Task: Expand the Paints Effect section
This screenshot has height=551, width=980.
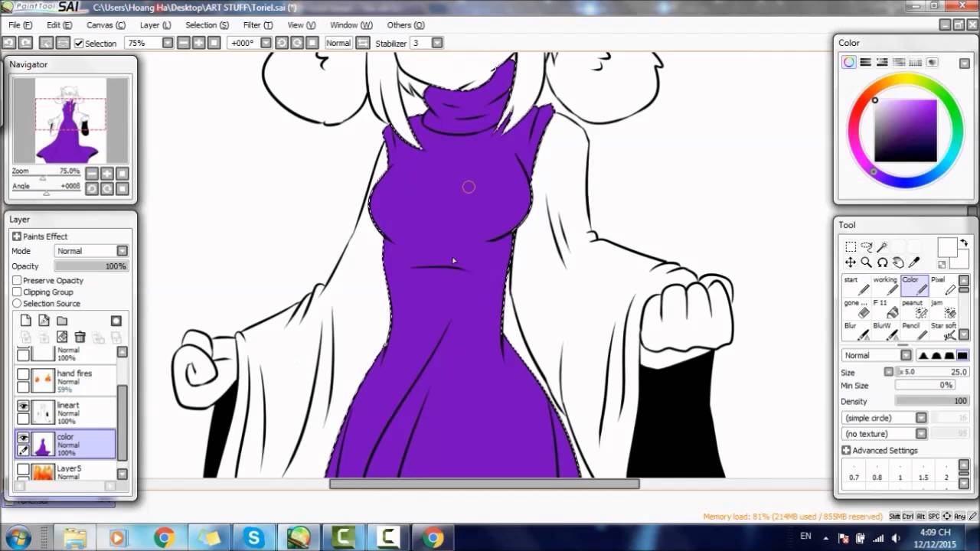Action: [x=17, y=236]
